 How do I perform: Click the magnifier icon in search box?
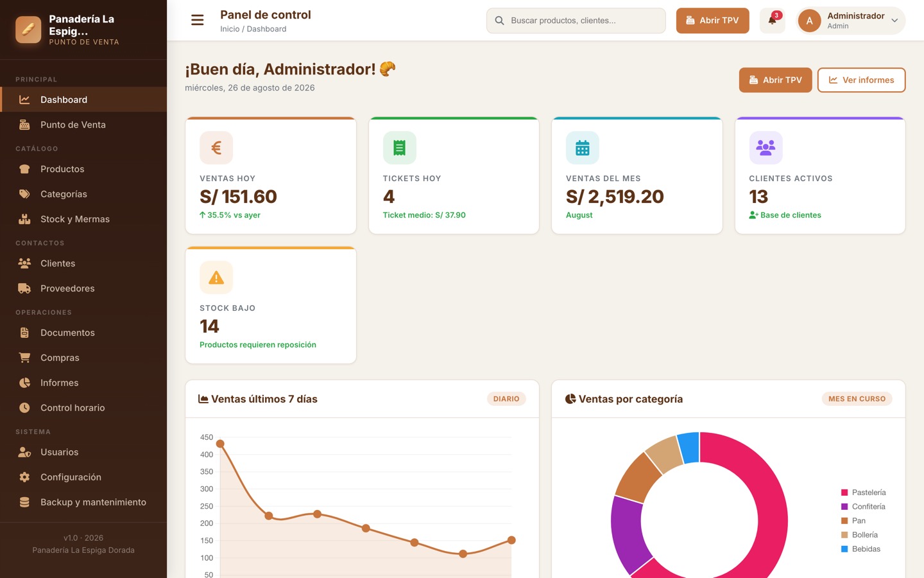pos(499,21)
